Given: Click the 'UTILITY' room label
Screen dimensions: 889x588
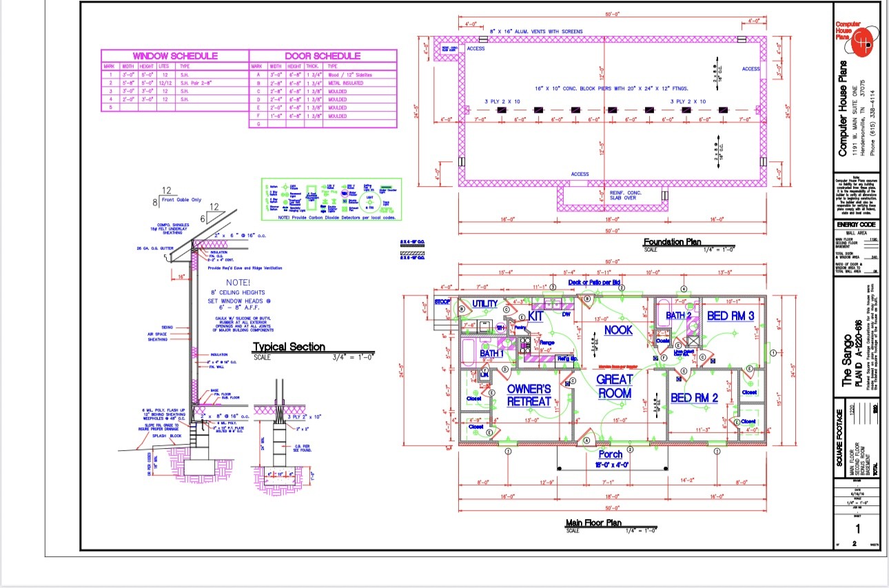Looking at the screenshot, I should pos(485,304).
